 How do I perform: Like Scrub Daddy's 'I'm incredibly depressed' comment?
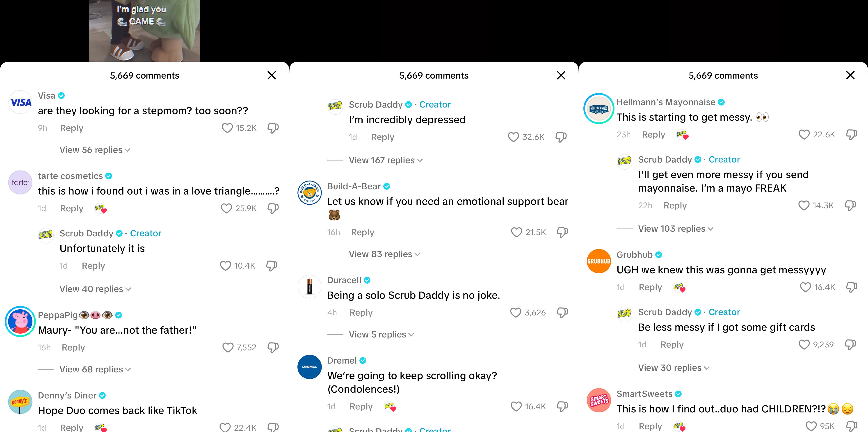(513, 137)
